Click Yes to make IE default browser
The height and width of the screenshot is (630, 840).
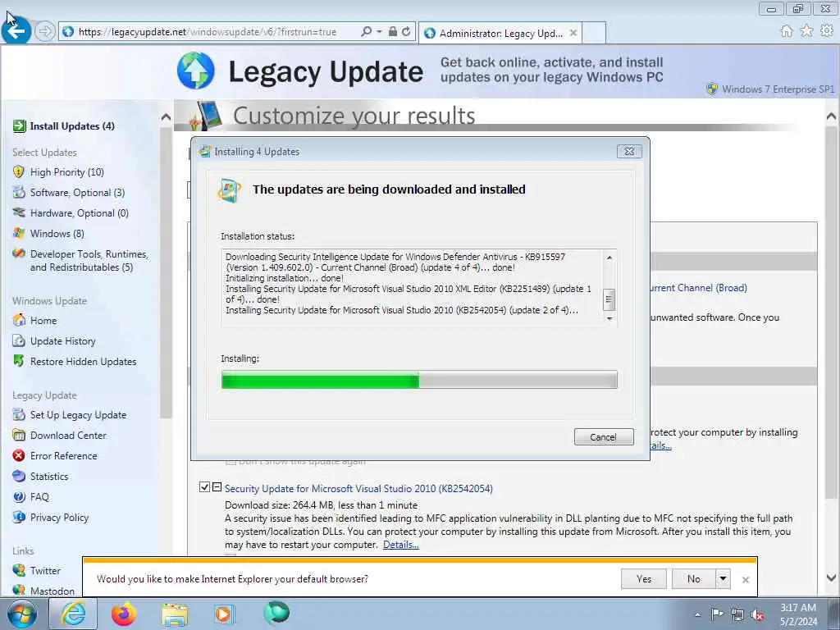[x=644, y=578]
